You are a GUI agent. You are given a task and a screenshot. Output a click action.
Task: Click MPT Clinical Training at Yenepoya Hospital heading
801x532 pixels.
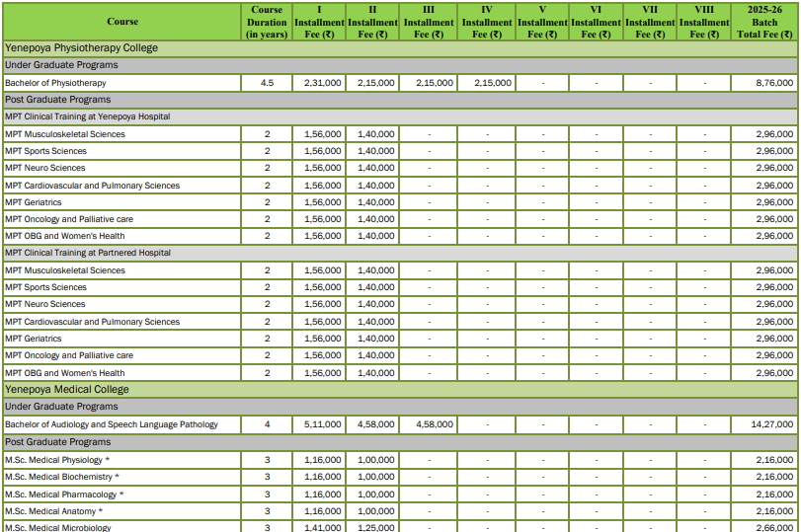[87, 116]
